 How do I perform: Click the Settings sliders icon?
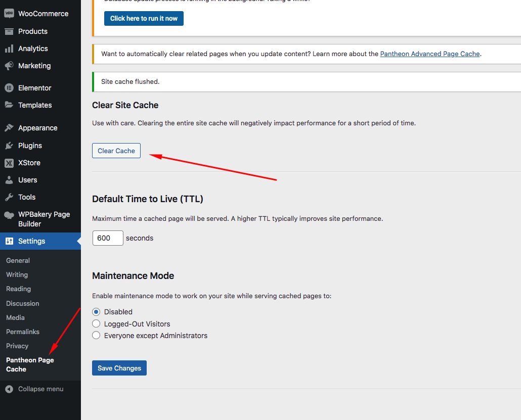click(9, 241)
